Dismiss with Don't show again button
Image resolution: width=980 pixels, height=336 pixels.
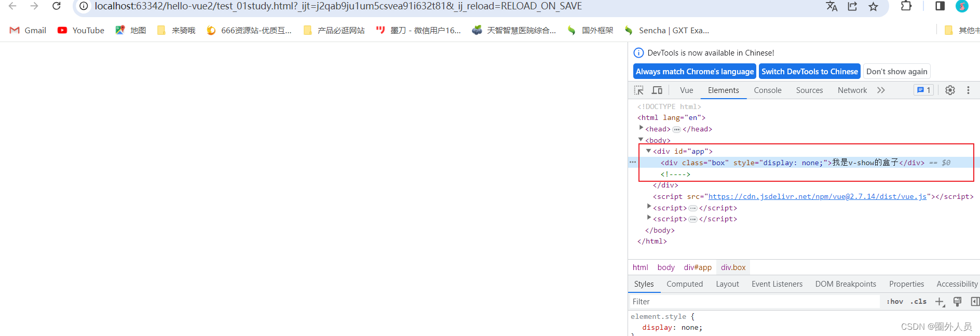pos(897,71)
